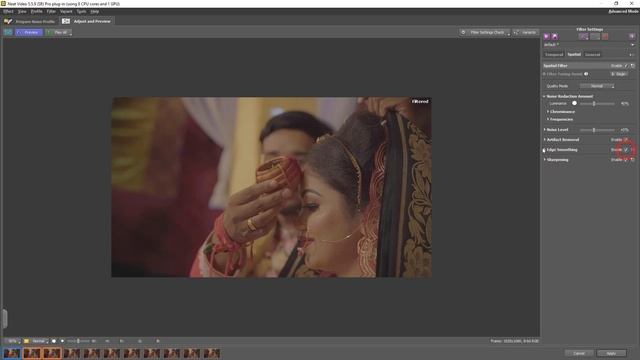Select second frame thumbnail in filmstrip
This screenshot has height=360, width=640.
click(32, 353)
